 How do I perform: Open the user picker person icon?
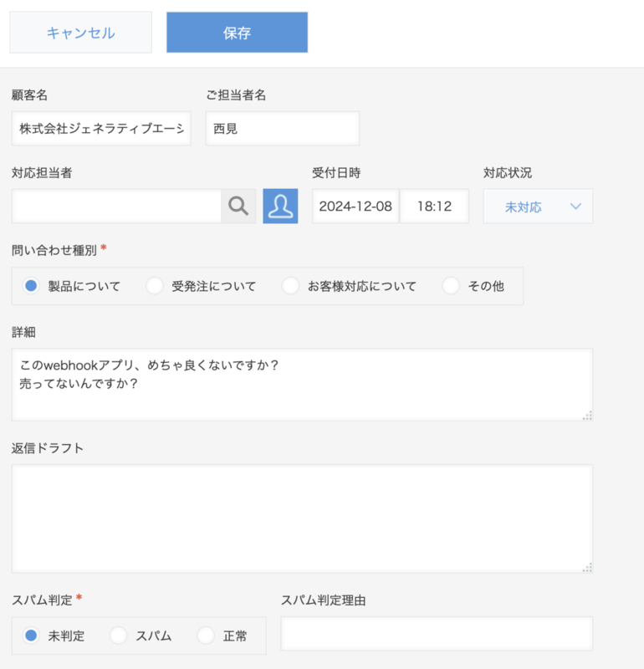click(x=280, y=206)
